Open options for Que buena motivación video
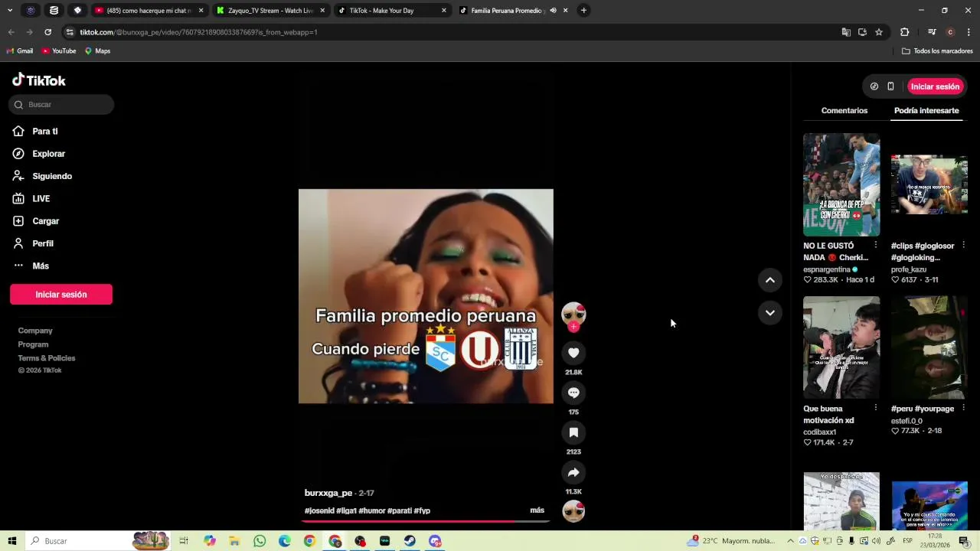This screenshot has width=980, height=551. 875,409
